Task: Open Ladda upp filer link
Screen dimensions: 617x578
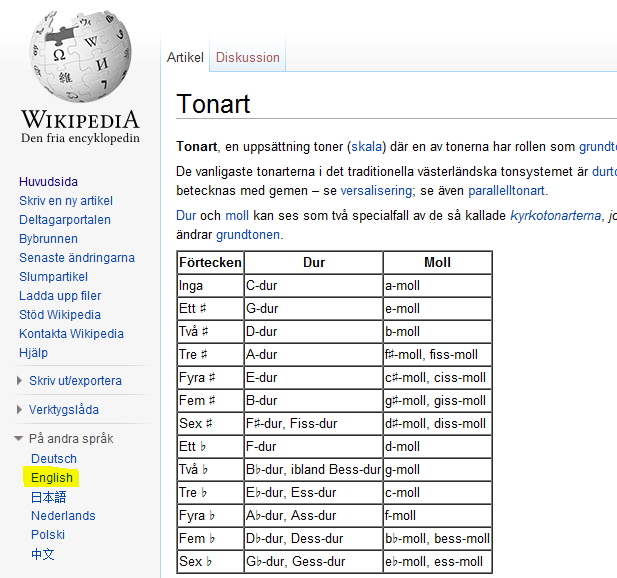Action: pos(60,296)
